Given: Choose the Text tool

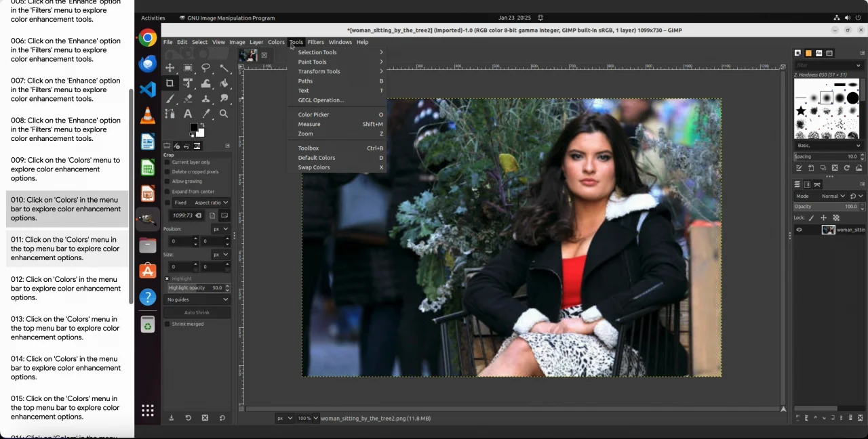Looking at the screenshot, I should (x=188, y=114).
